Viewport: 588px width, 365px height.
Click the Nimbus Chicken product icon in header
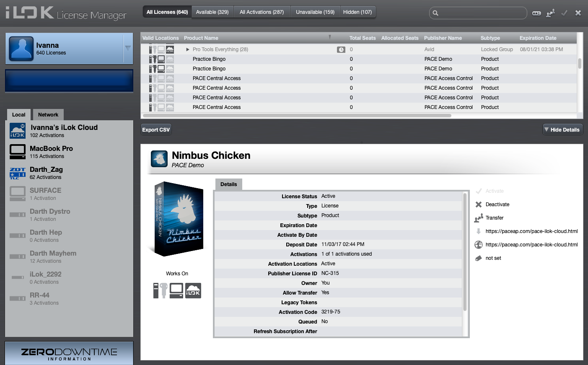point(159,159)
